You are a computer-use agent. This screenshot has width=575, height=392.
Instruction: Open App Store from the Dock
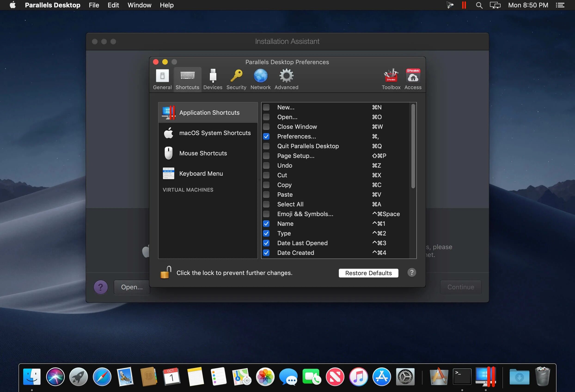[382, 377]
